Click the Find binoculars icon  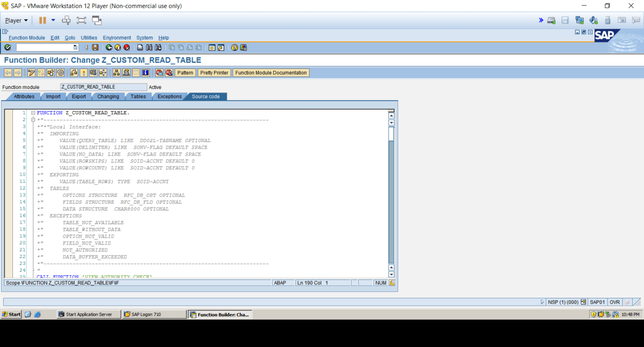click(x=149, y=48)
